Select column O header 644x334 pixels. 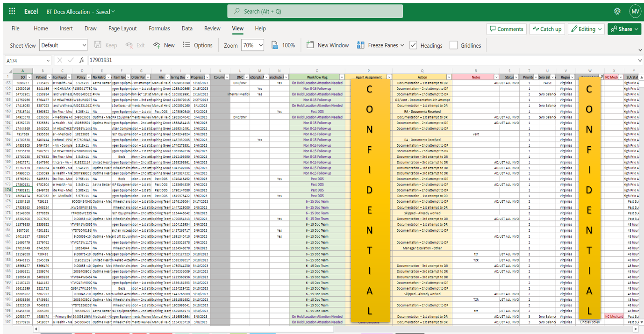click(x=317, y=71)
